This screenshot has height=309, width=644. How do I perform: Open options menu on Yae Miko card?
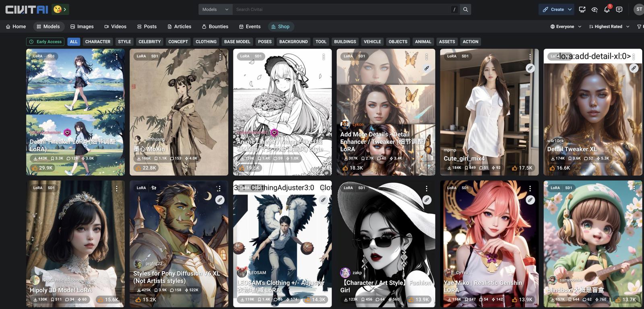(x=530, y=189)
